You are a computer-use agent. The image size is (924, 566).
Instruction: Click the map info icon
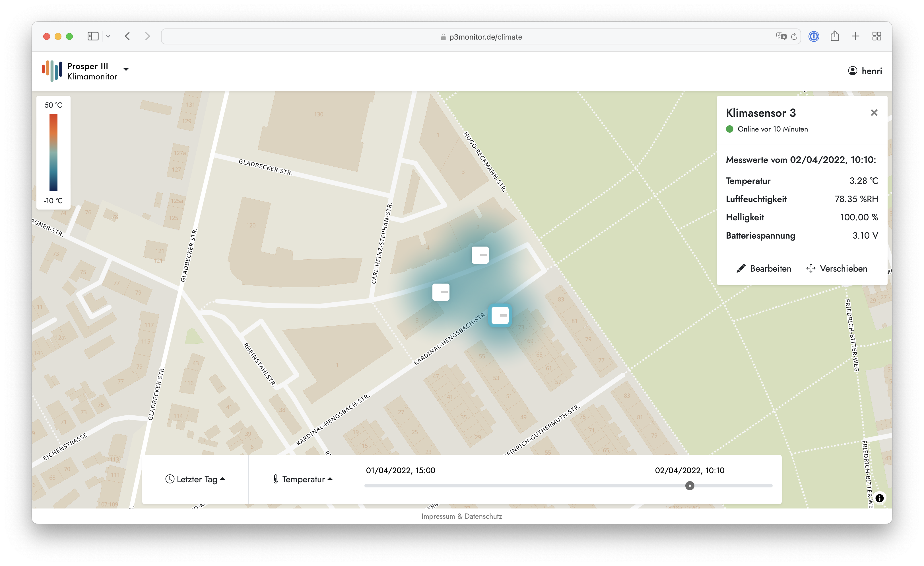879,498
